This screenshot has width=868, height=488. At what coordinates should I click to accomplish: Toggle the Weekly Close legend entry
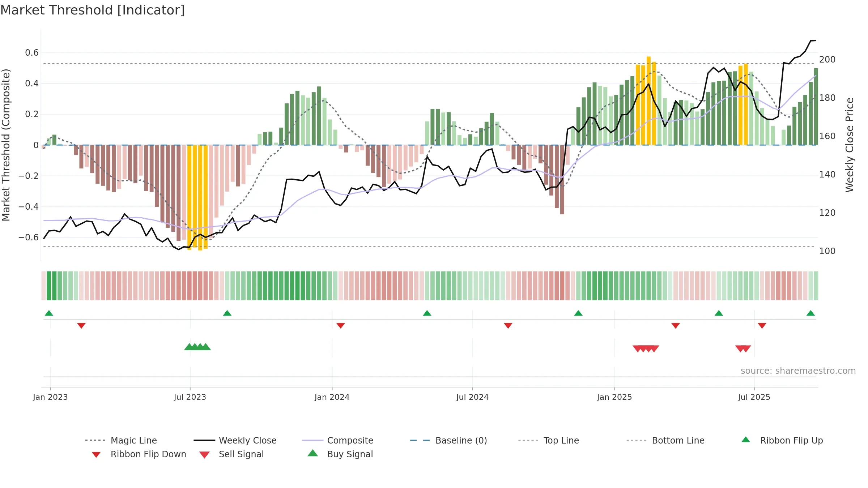coord(235,440)
